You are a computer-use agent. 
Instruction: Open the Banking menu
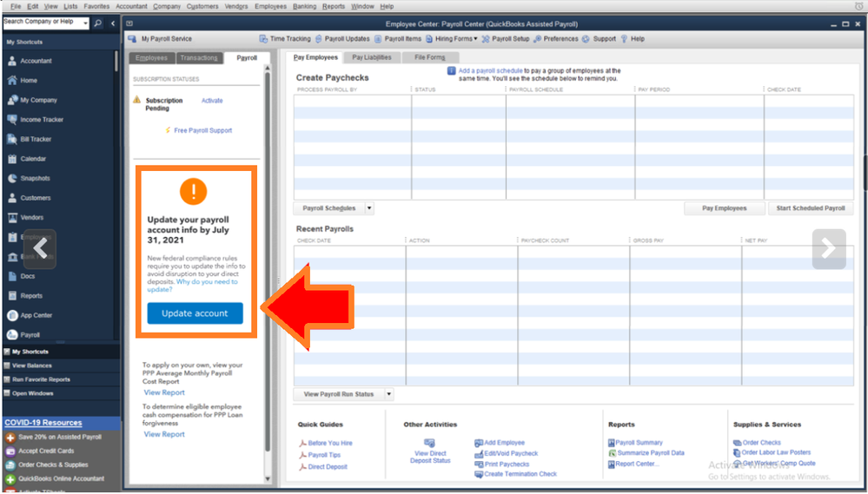coord(304,7)
